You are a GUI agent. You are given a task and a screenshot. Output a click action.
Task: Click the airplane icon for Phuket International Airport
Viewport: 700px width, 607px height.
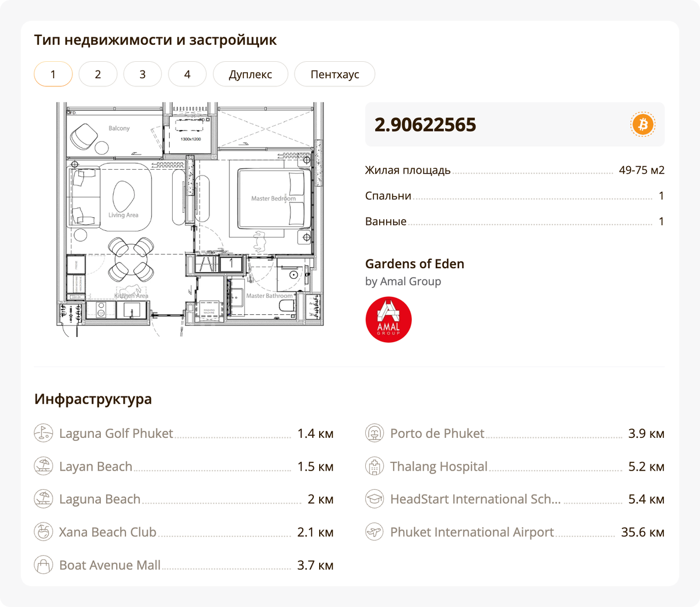(374, 532)
